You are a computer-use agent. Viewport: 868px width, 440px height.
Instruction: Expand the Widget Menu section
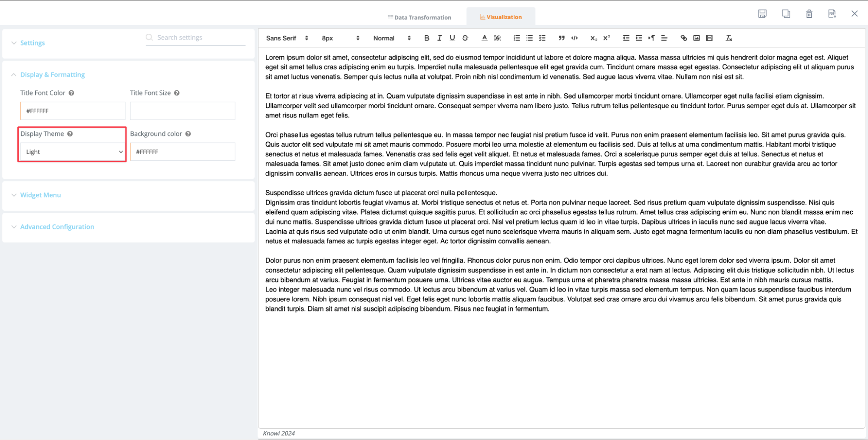pos(40,195)
